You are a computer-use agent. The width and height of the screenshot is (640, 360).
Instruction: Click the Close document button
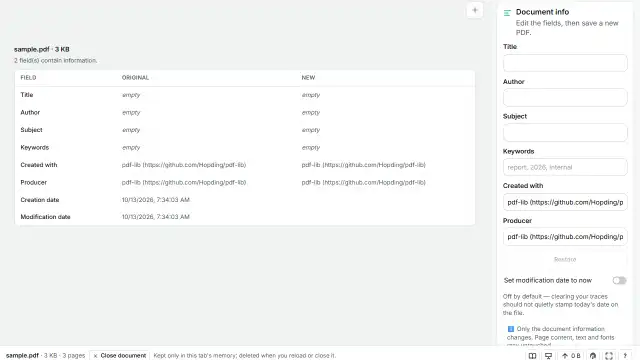point(120,356)
